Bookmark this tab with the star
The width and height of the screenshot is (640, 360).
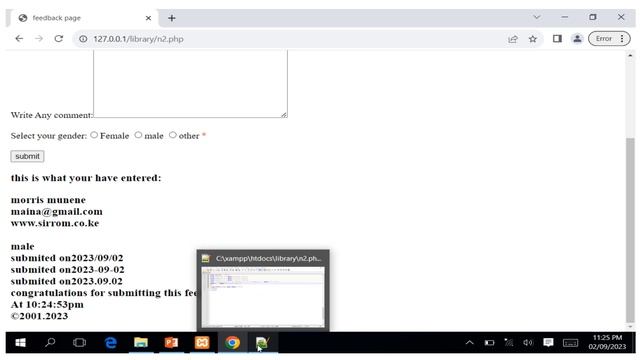point(533,39)
